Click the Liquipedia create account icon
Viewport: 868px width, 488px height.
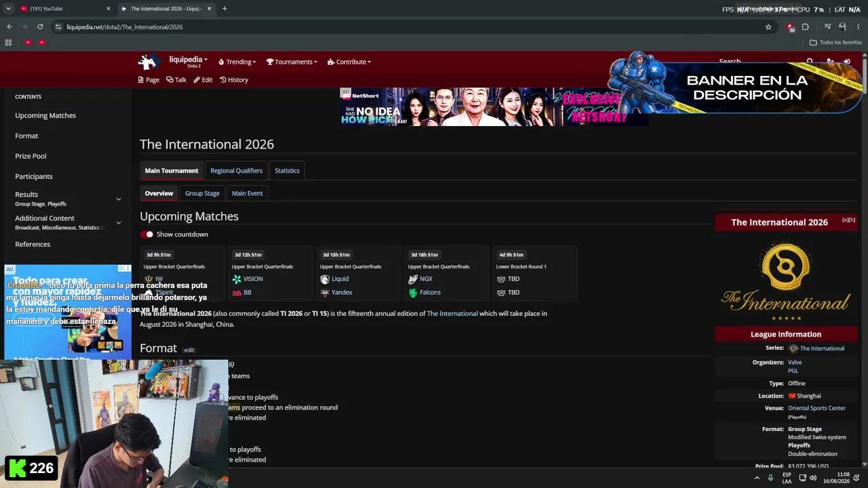pyautogui.click(x=830, y=62)
